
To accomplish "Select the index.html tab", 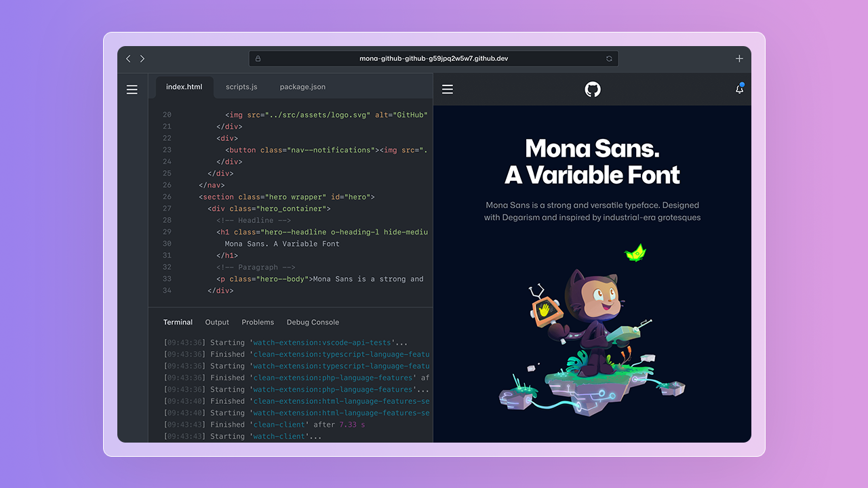I will 184,87.
